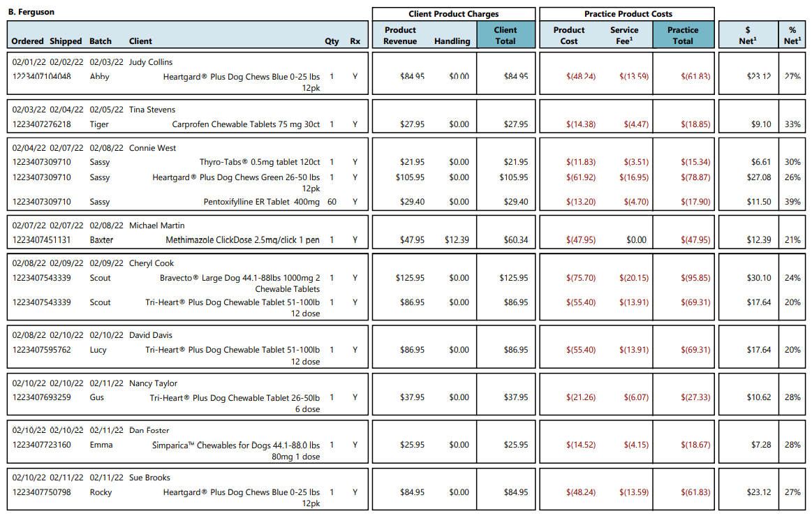The image size is (812, 516).
Task: Select the Product Revenue column header
Action: 400,35
